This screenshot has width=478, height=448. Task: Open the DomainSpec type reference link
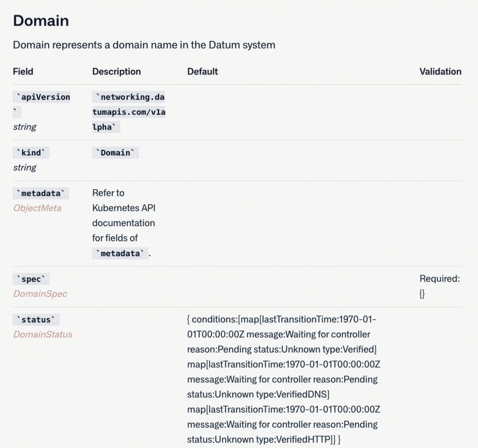pos(40,294)
